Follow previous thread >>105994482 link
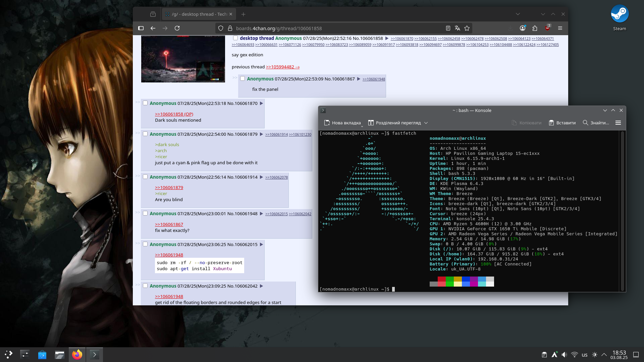The height and width of the screenshot is (362, 644). coord(283,67)
